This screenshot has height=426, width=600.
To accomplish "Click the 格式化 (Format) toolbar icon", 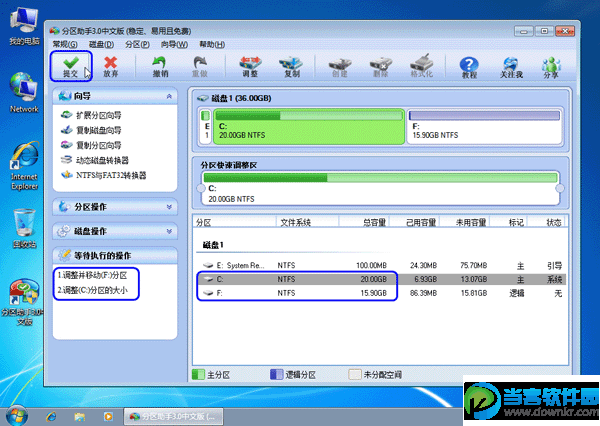I will click(421, 66).
